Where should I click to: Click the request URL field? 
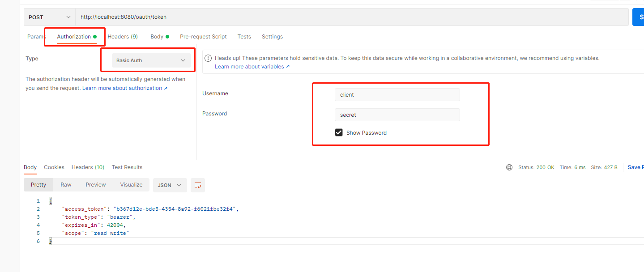point(352,17)
